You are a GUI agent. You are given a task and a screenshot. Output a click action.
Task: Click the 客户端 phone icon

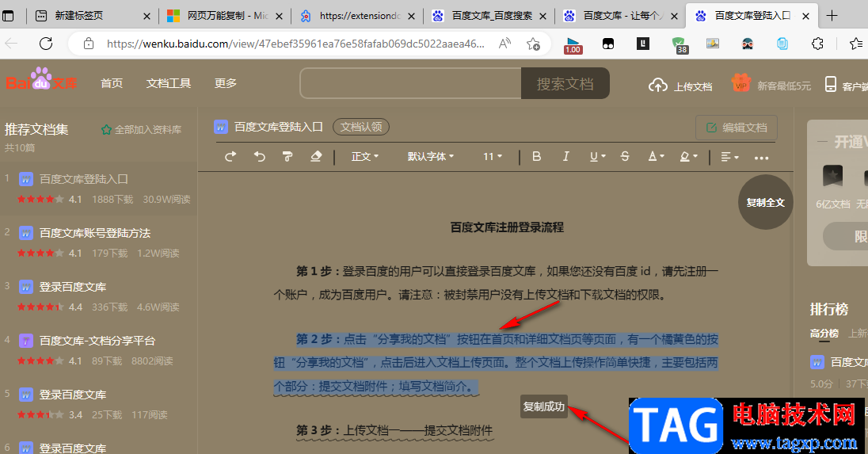pos(830,85)
